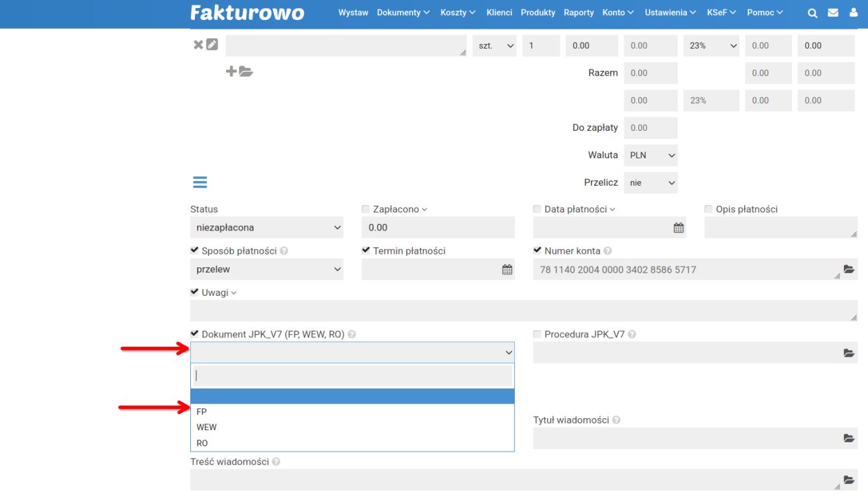Open messages via the envelope icon
868x497 pixels.
click(833, 13)
